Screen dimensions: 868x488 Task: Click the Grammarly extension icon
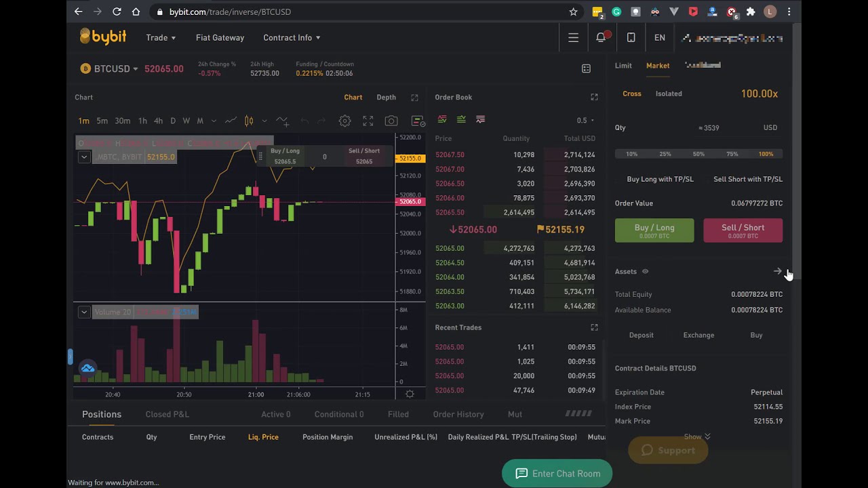616,12
